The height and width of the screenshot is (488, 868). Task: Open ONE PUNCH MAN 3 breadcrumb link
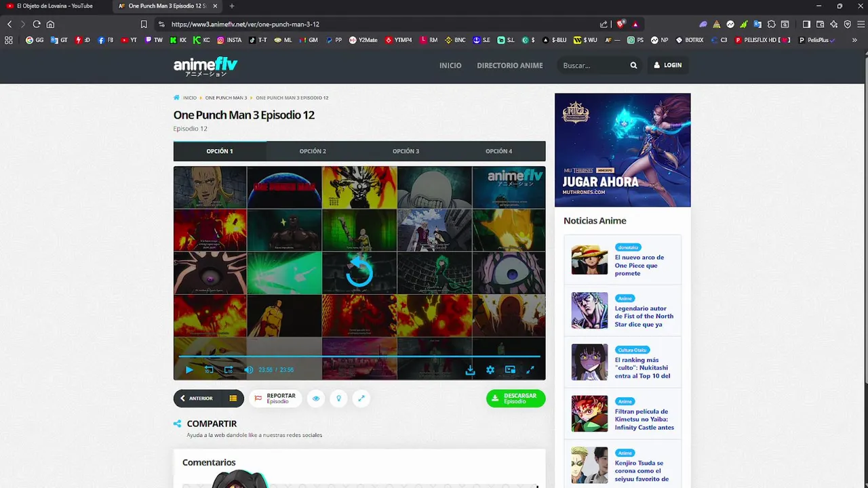tap(226, 98)
